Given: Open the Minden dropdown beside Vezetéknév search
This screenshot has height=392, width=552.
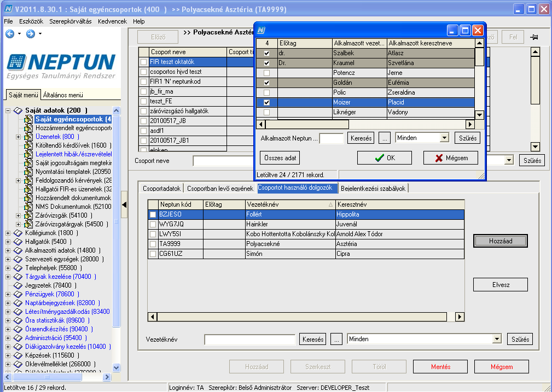Looking at the screenshot, I should (x=496, y=339).
